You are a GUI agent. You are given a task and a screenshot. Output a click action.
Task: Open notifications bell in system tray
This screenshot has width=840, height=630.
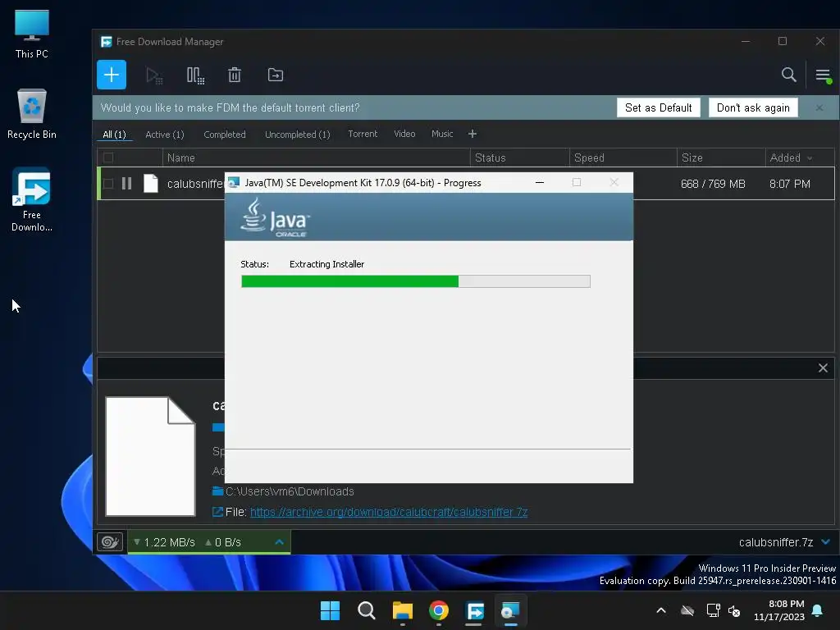tap(818, 610)
